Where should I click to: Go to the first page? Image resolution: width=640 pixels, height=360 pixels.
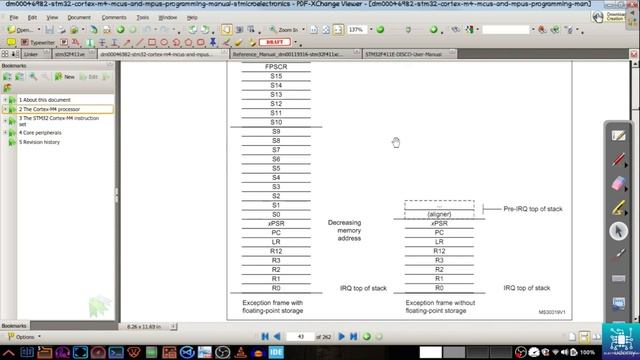pos(265,336)
